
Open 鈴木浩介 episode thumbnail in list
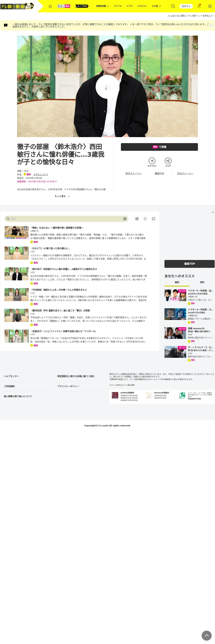pos(17,274)
